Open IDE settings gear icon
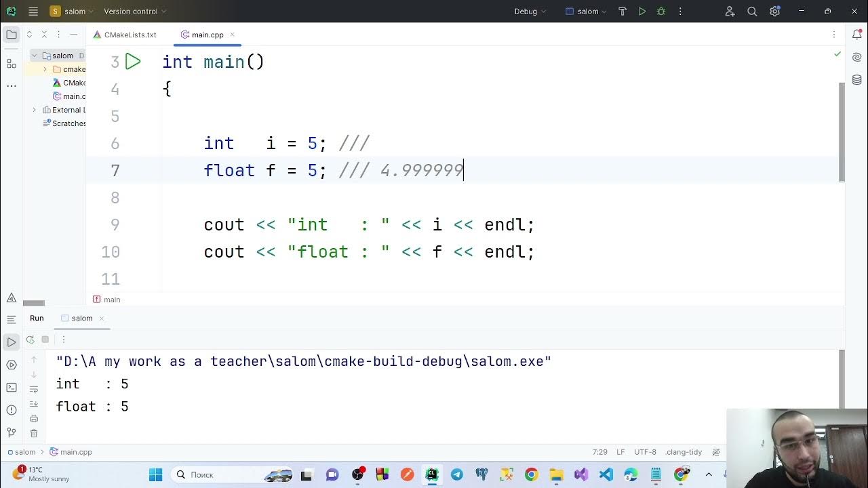 point(774,12)
